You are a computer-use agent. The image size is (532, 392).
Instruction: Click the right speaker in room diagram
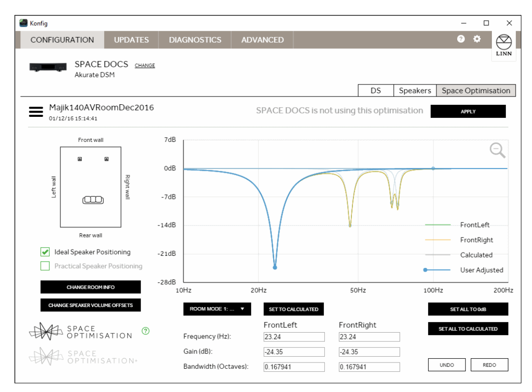(107, 159)
